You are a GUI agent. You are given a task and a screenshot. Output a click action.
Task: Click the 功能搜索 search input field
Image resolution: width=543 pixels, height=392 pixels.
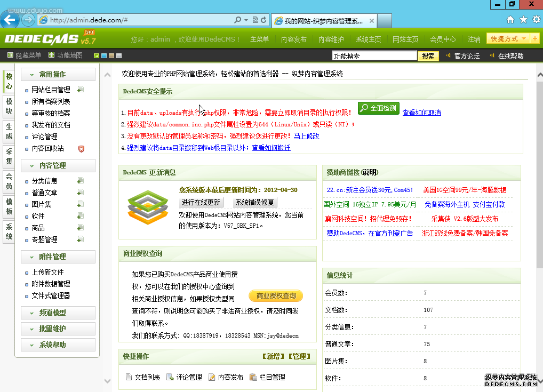(374, 56)
